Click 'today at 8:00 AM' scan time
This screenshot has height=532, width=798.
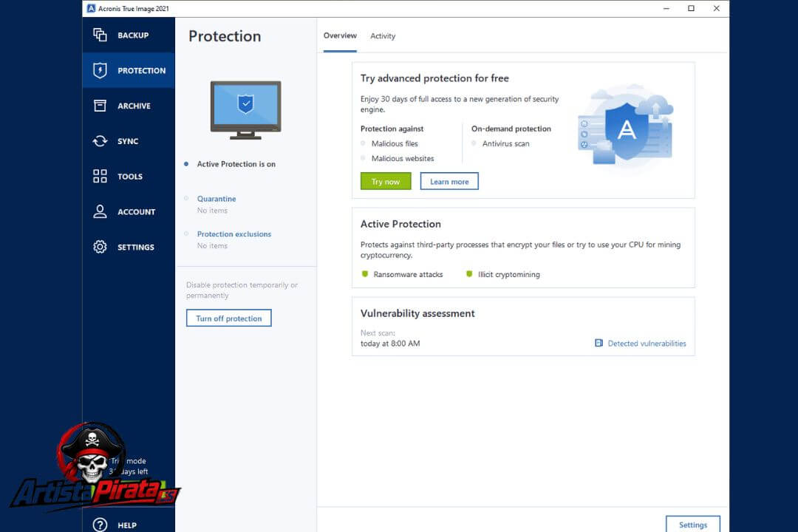point(390,343)
